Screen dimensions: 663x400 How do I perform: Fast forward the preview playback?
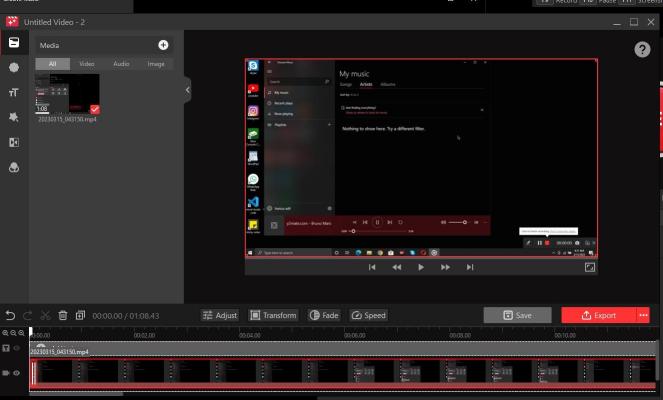coord(445,267)
